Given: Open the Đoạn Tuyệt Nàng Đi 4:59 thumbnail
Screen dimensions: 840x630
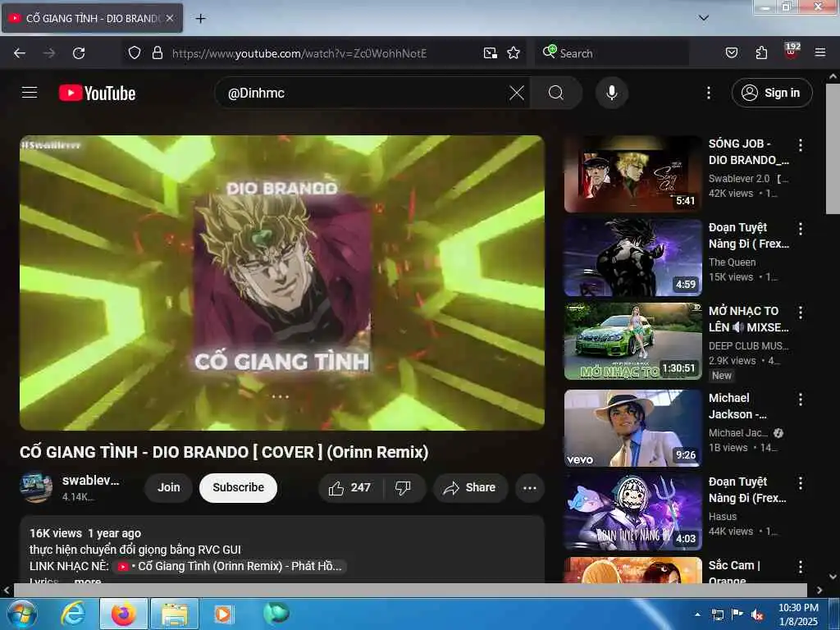Looking at the screenshot, I should [x=633, y=258].
